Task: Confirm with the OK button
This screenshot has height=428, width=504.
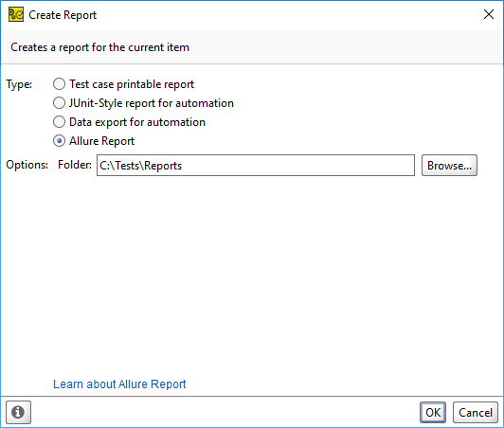Action: (x=433, y=413)
